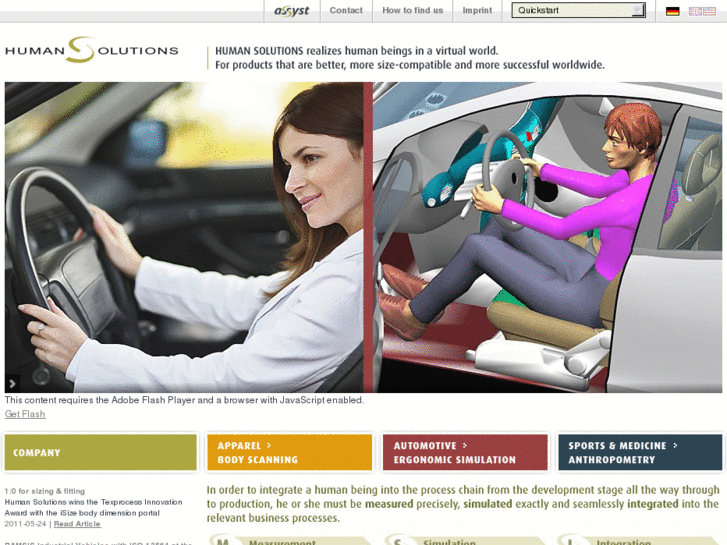Click the small arrow on the banner image

coord(12,384)
